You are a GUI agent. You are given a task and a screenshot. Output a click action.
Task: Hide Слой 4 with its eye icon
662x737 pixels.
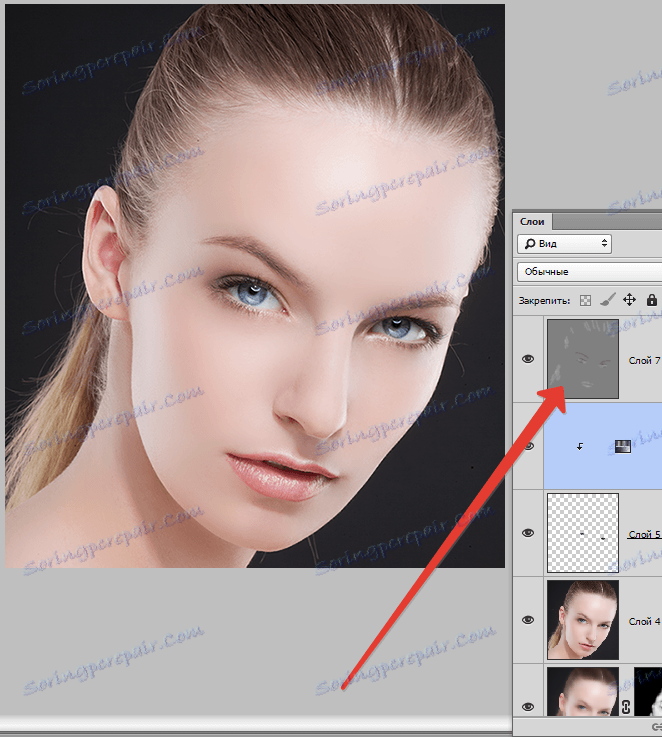(x=528, y=620)
